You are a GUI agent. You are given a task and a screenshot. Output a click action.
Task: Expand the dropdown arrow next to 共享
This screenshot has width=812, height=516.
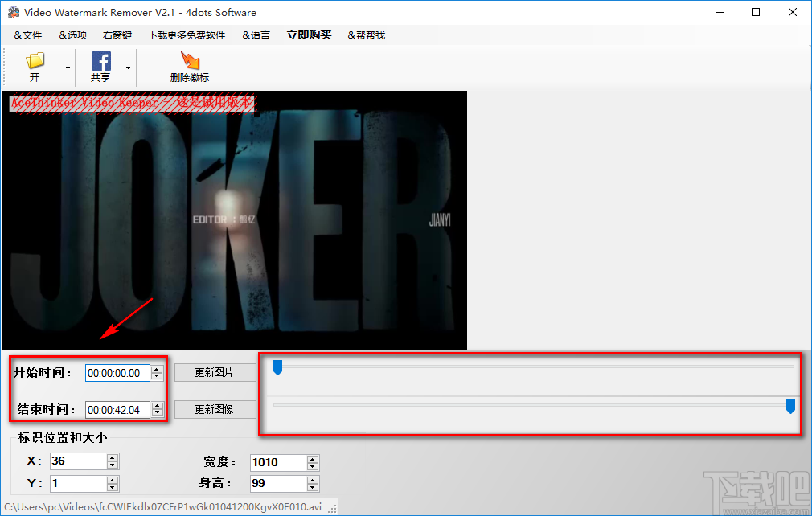[x=129, y=68]
